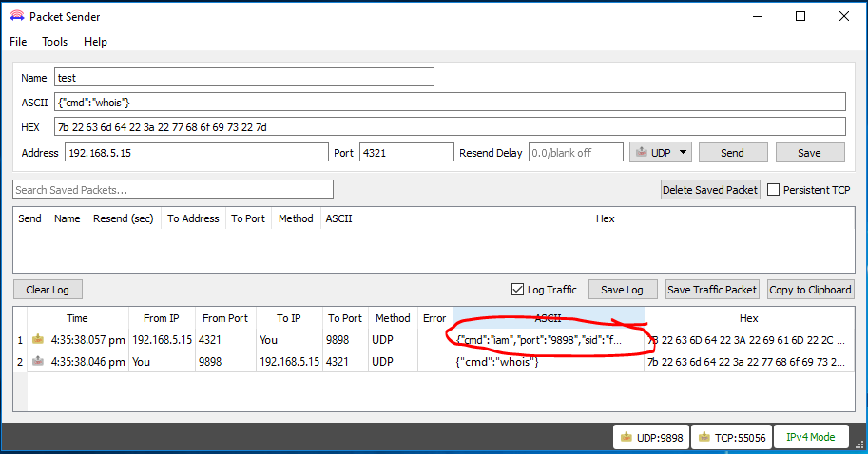This screenshot has height=454, width=868.
Task: Enable the Persistent TCP checkbox
Action: coord(773,190)
